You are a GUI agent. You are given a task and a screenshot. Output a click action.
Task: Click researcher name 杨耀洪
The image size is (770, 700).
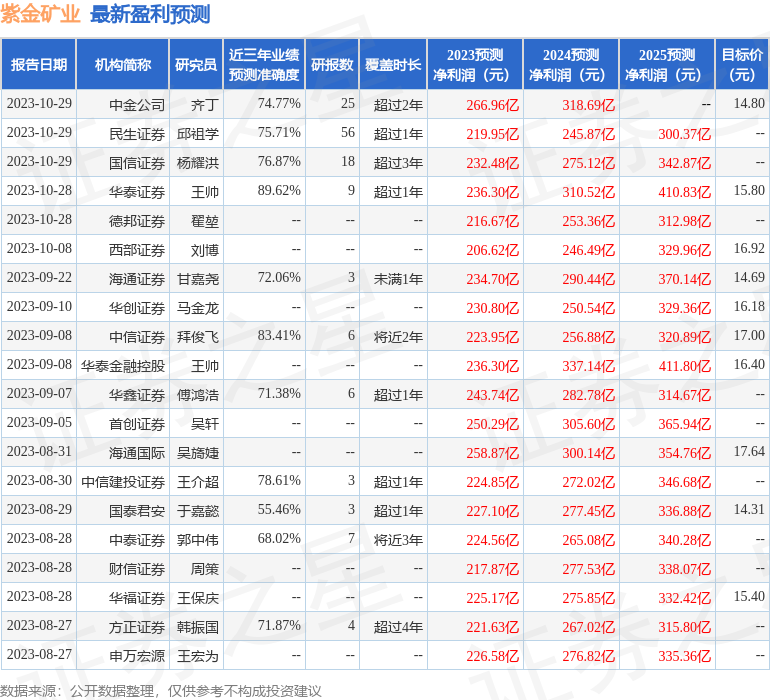coord(198,163)
